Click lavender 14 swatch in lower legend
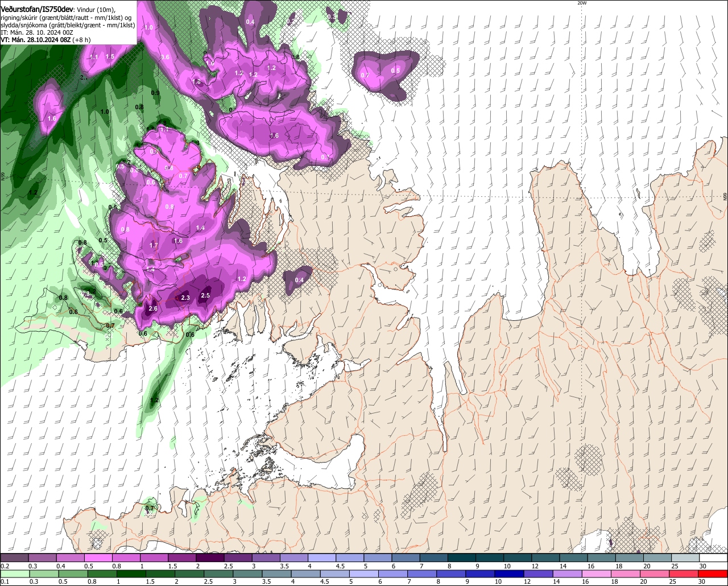 tap(568, 573)
